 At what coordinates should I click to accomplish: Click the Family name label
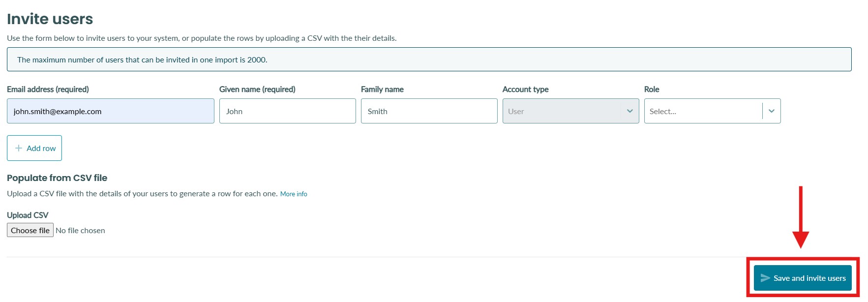382,89
